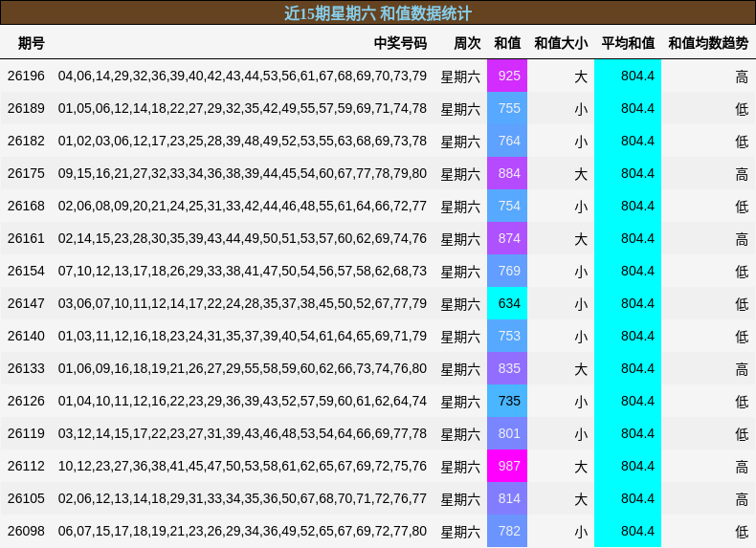
Task: Click the 期号 column header
Action: pos(32,43)
